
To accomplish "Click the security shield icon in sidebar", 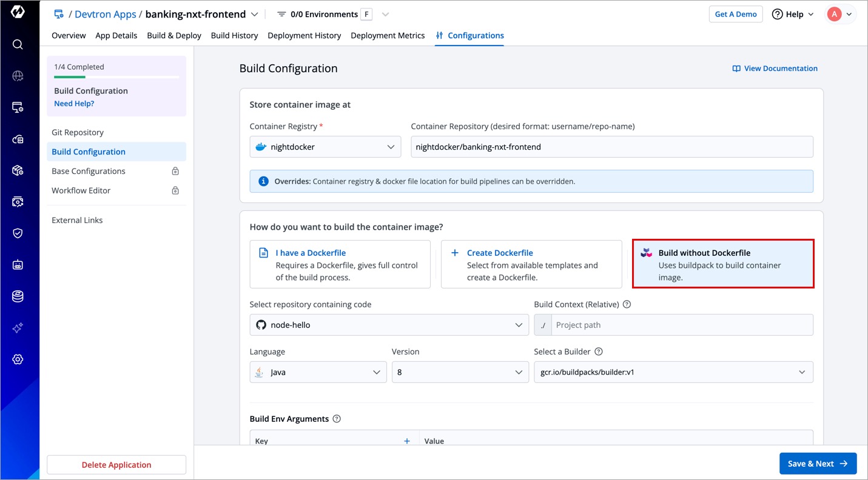I will click(18, 233).
